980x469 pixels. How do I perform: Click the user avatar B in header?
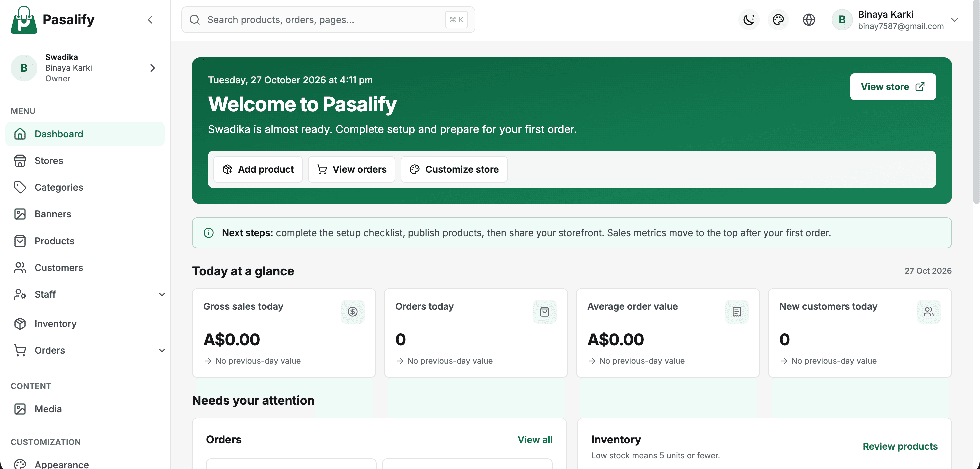click(842, 20)
